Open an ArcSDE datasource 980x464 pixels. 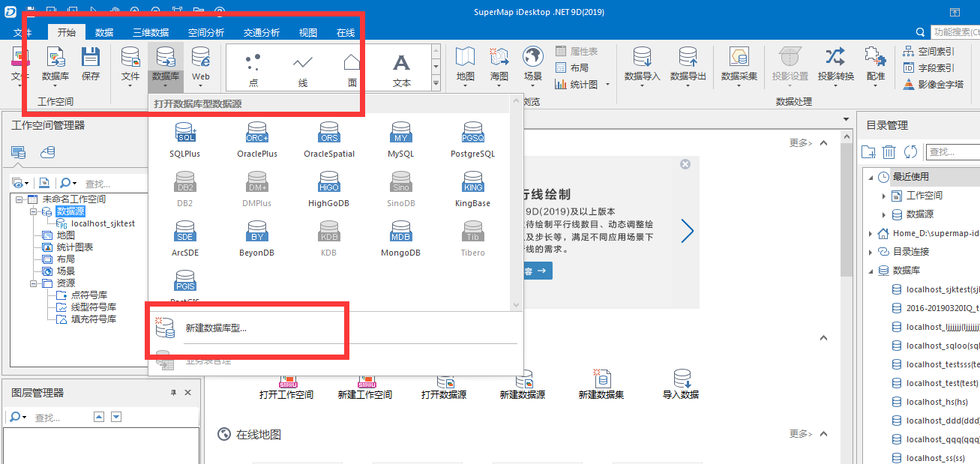[184, 239]
